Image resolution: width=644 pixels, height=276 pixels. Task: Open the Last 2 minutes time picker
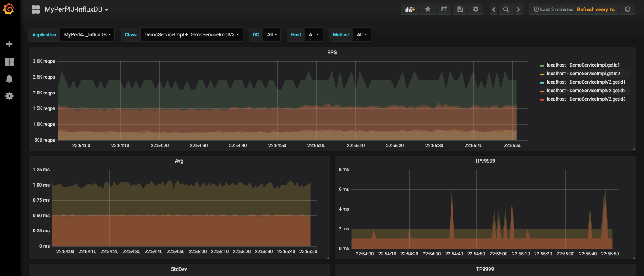click(553, 9)
